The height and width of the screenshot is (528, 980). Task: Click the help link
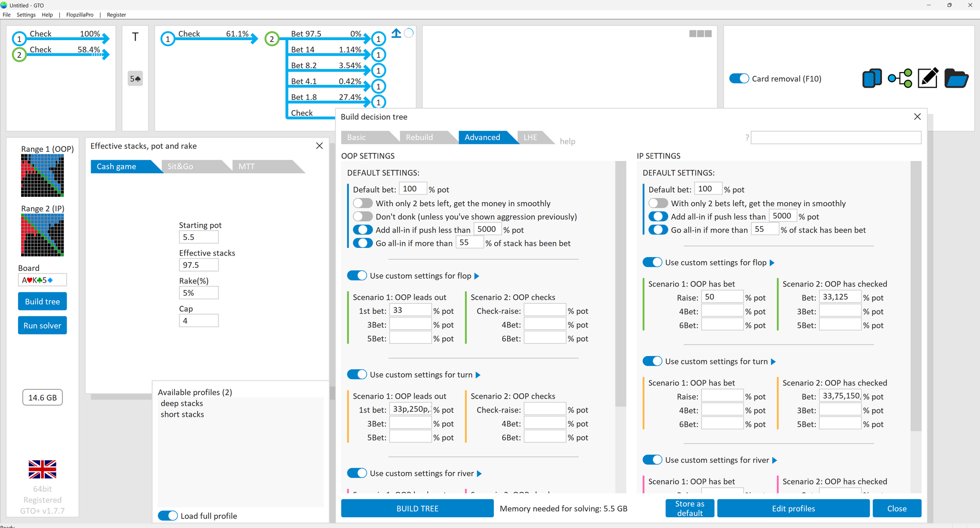pyautogui.click(x=567, y=142)
